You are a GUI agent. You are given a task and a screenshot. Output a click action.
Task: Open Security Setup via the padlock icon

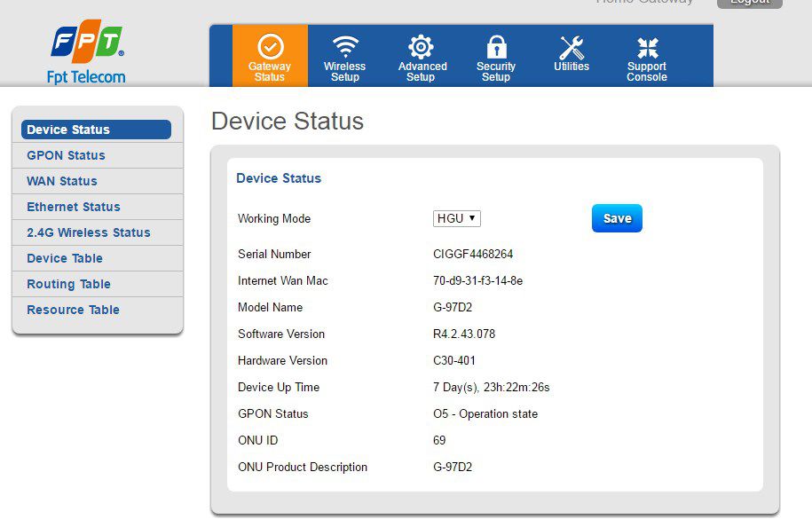(x=496, y=47)
